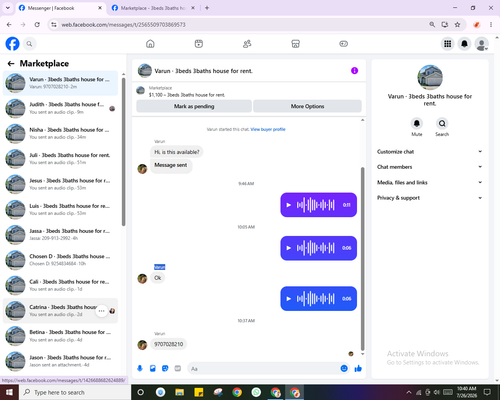Screen dimensions: 500x400
Task: Click the Mute bell icon in chat details
Action: [x=417, y=124]
